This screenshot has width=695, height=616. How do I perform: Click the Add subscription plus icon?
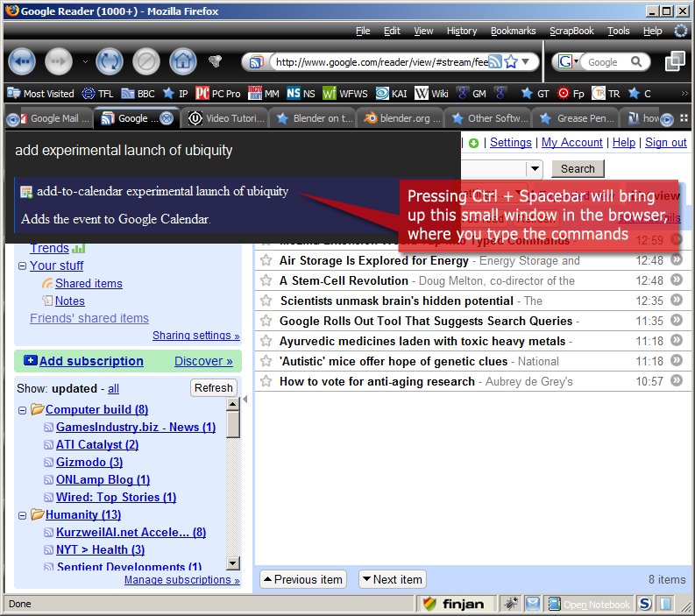(30, 360)
